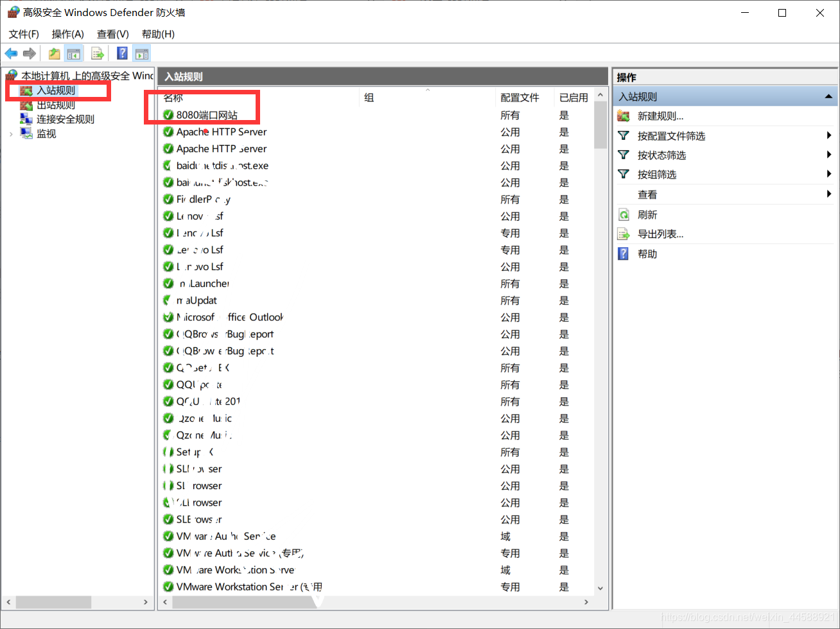This screenshot has height=629, width=840.
Task: Click the 连接安全规则 tree icon
Action: point(26,119)
